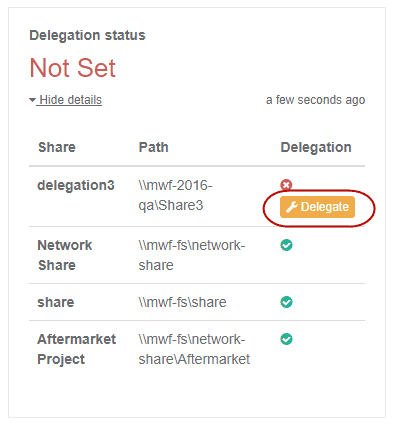Click the Not Set status text
Viewport: 402px width, 440px height.
point(73,68)
